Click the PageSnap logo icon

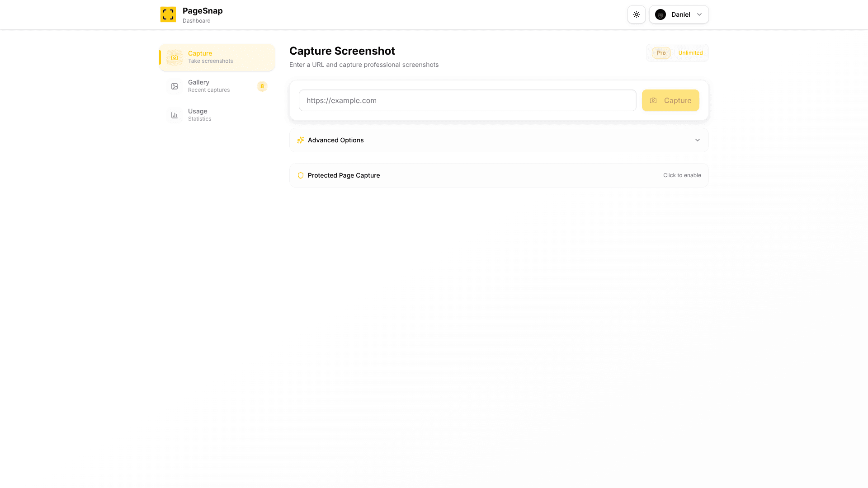click(168, 14)
